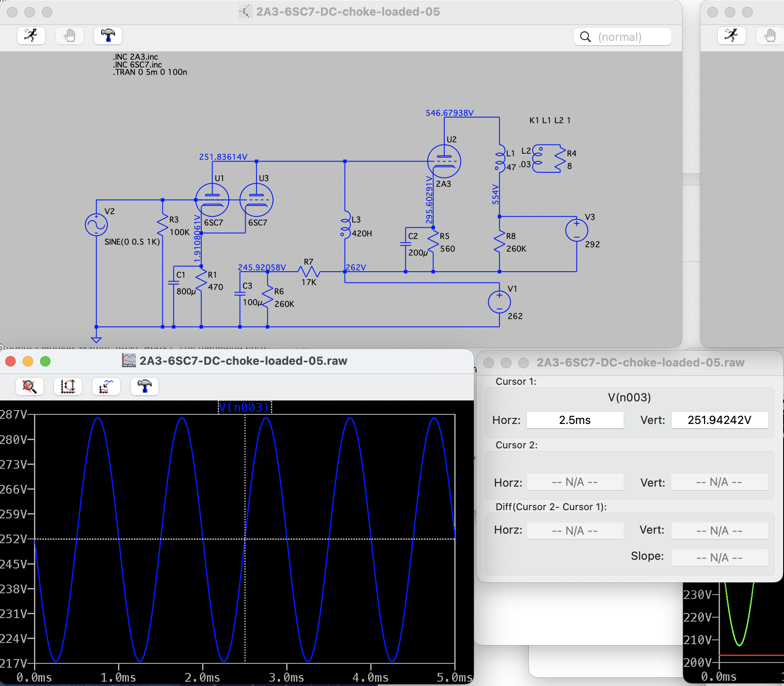The image size is (784, 686).
Task: Select resistor R4 symbol
Action: [x=560, y=158]
